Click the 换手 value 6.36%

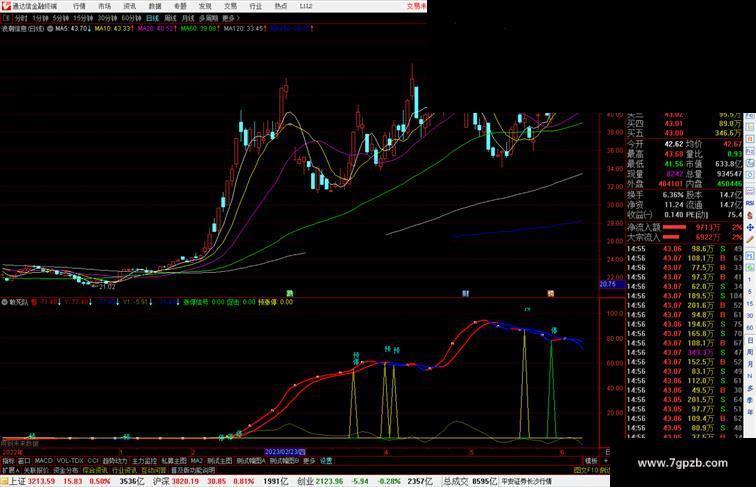(674, 195)
